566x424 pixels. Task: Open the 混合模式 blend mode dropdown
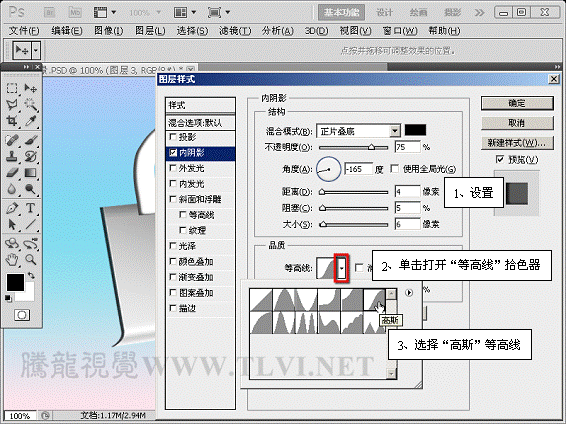coord(395,131)
